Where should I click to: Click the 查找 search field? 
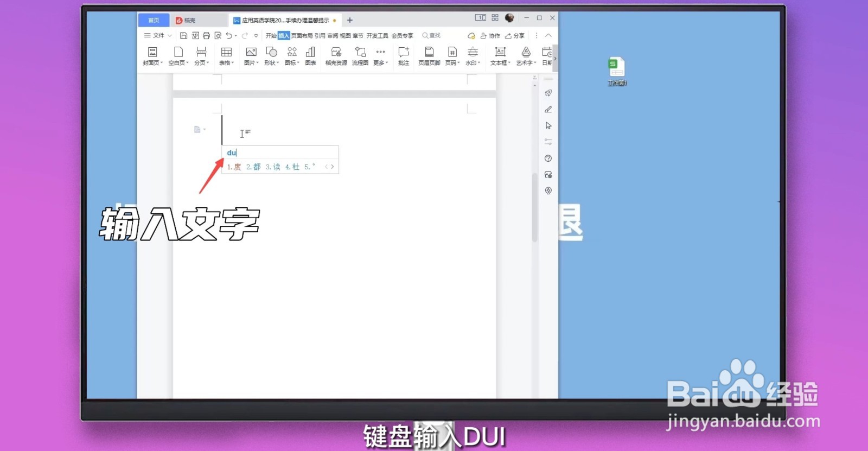[432, 35]
